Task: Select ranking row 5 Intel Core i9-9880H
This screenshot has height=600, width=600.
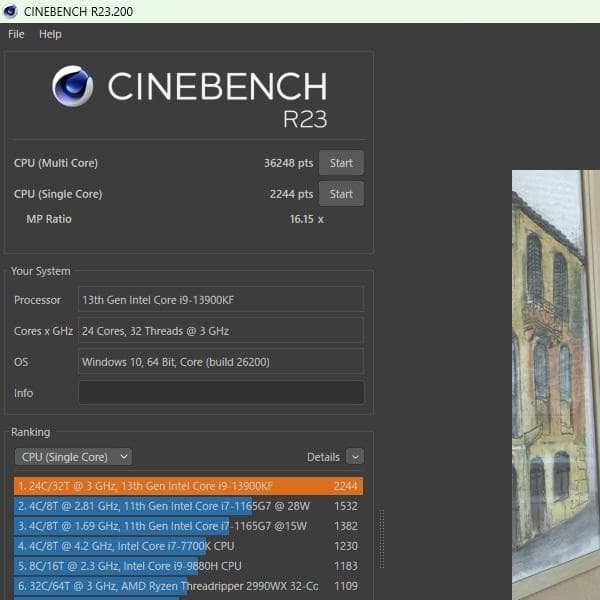Action: pyautogui.click(x=188, y=566)
